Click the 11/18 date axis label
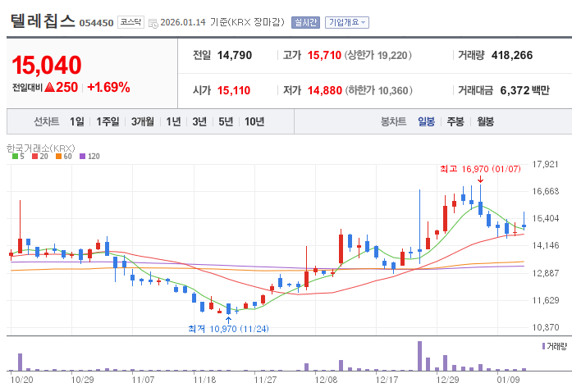 click(x=204, y=380)
